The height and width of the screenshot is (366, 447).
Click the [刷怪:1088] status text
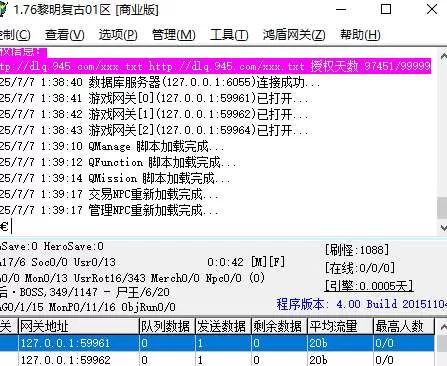357,250
